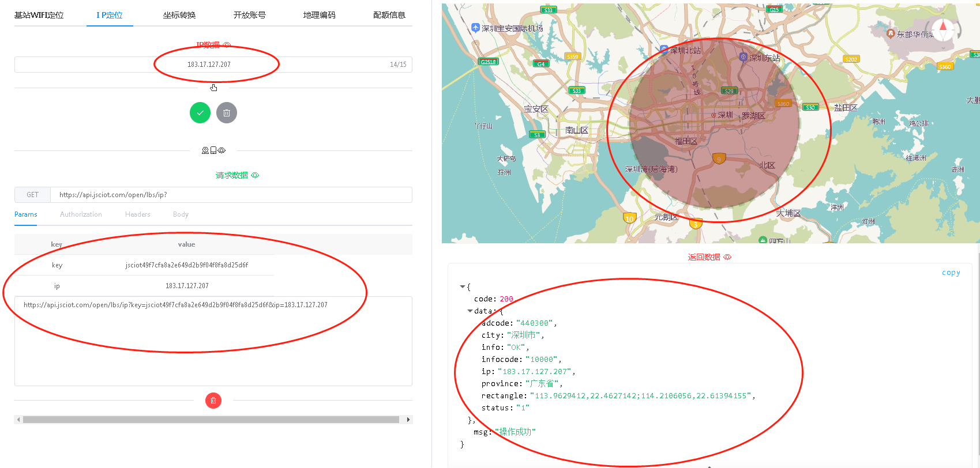Viewport: 980px width, 468px height.
Task: Click the Shenzhen East Station map marker
Action: (x=744, y=57)
